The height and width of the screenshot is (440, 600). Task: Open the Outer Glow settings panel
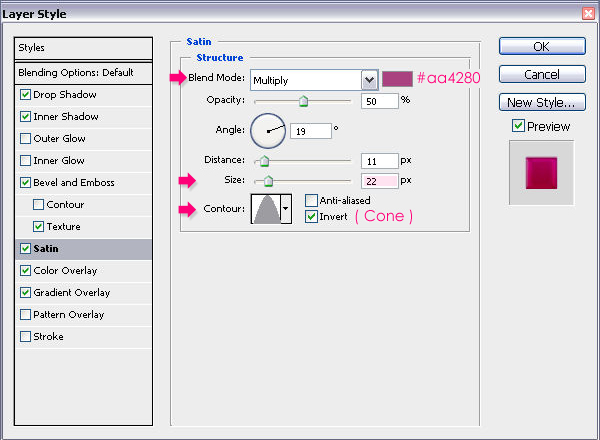[59, 139]
